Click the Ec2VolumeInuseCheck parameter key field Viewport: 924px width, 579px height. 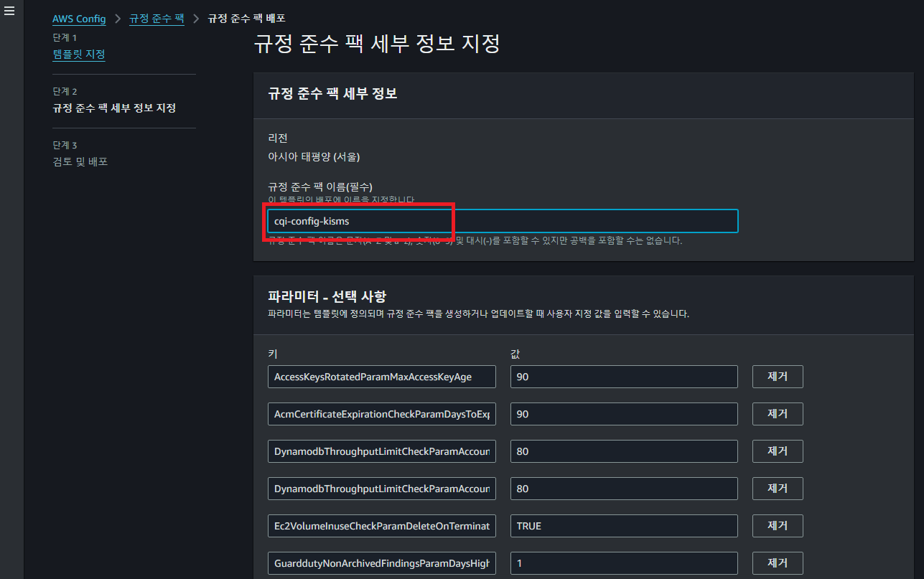point(381,525)
